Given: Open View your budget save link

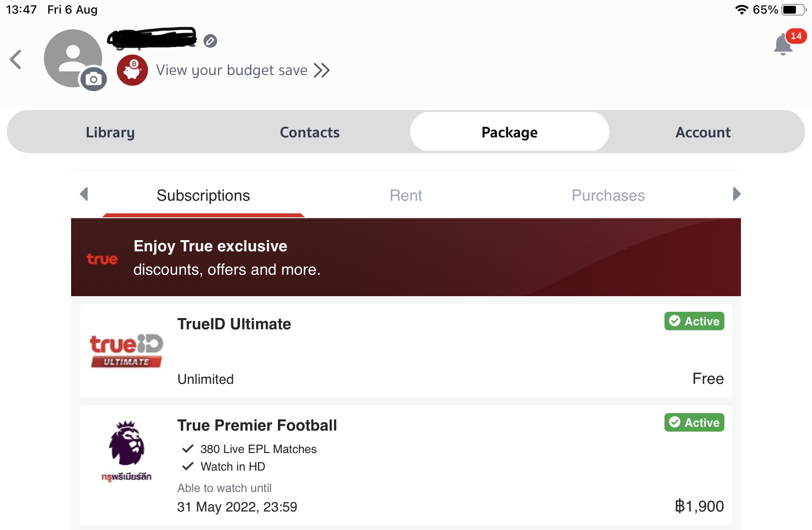Looking at the screenshot, I should 232,70.
